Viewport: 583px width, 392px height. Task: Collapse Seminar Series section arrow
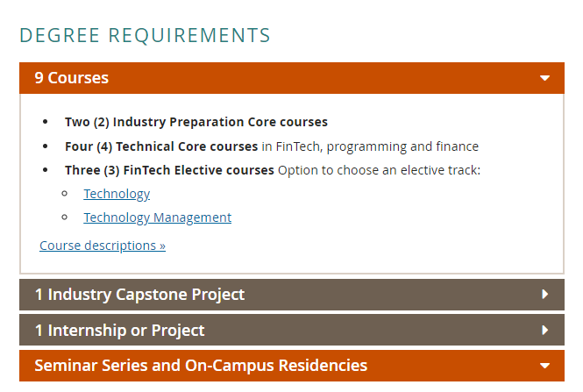point(544,366)
